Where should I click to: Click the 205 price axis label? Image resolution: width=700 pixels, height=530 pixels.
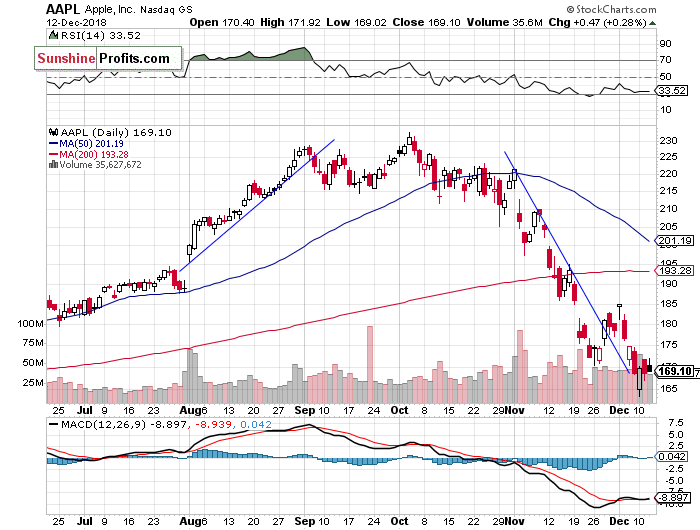(668, 226)
